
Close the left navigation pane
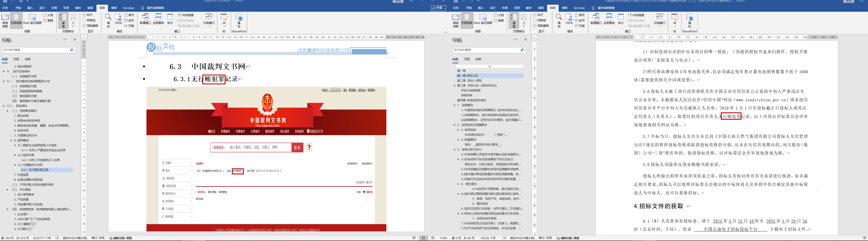pyautogui.click(x=75, y=40)
